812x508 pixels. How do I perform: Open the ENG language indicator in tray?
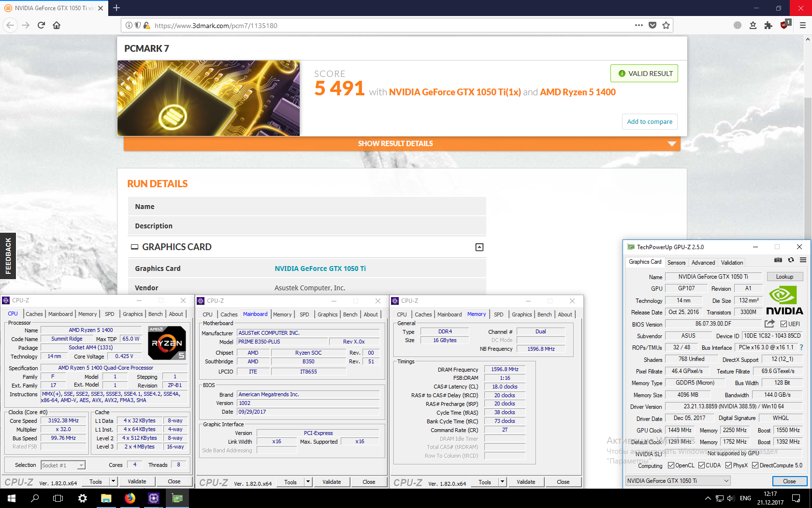coord(745,498)
